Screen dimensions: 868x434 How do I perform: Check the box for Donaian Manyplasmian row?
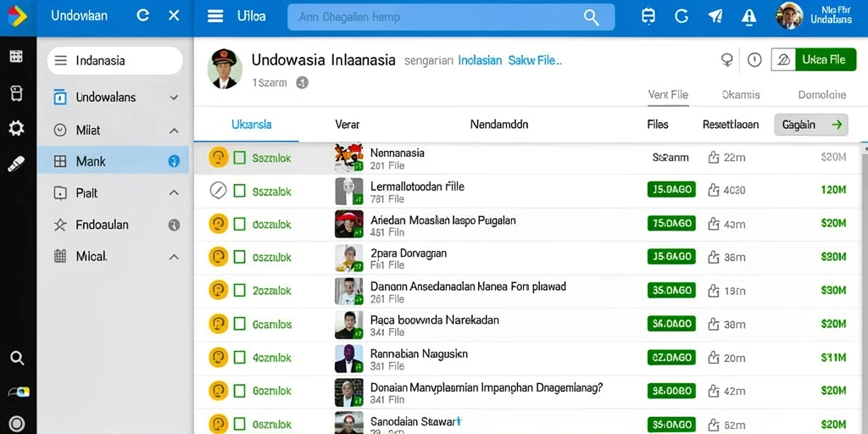click(x=239, y=391)
